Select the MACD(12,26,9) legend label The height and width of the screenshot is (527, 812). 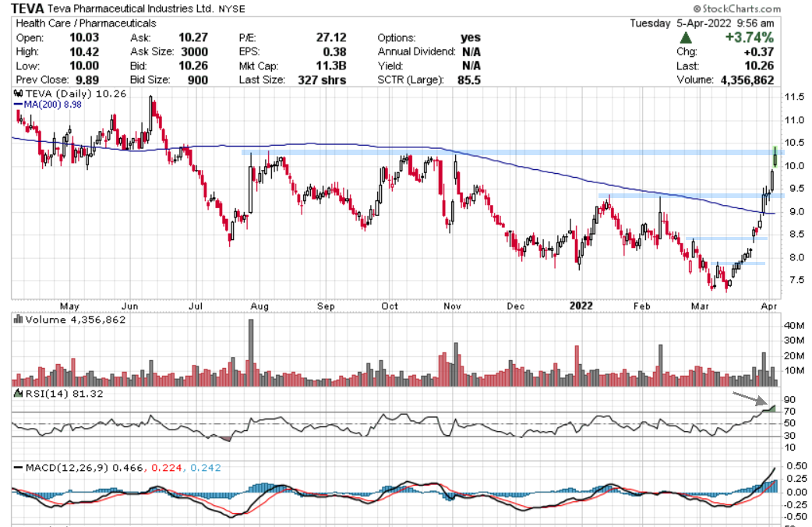(x=67, y=468)
